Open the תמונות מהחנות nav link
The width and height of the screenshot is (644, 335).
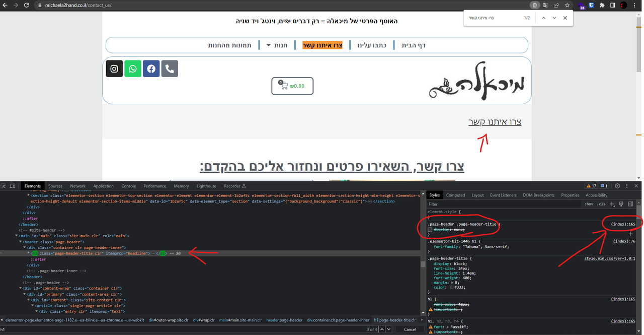[x=230, y=45]
